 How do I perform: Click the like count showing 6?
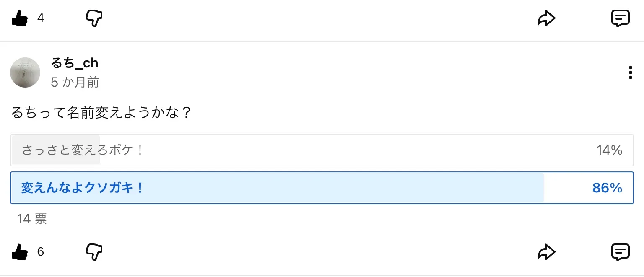(41, 252)
